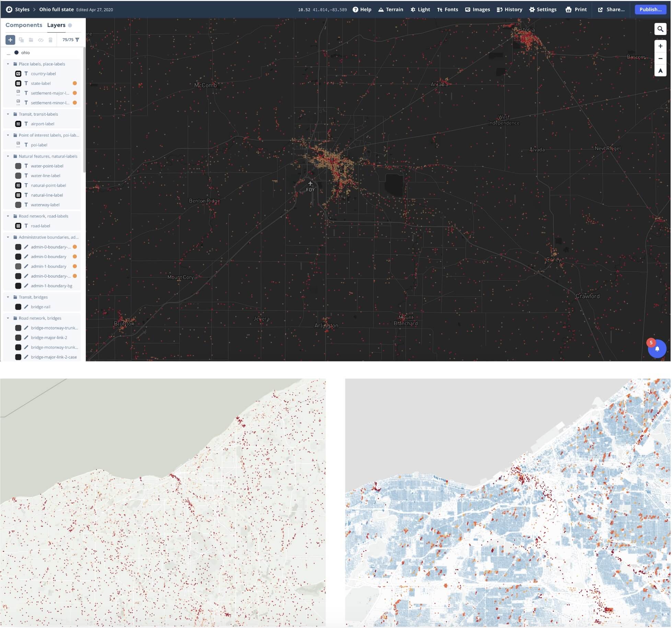Open the layer filter funnel icon

(77, 40)
